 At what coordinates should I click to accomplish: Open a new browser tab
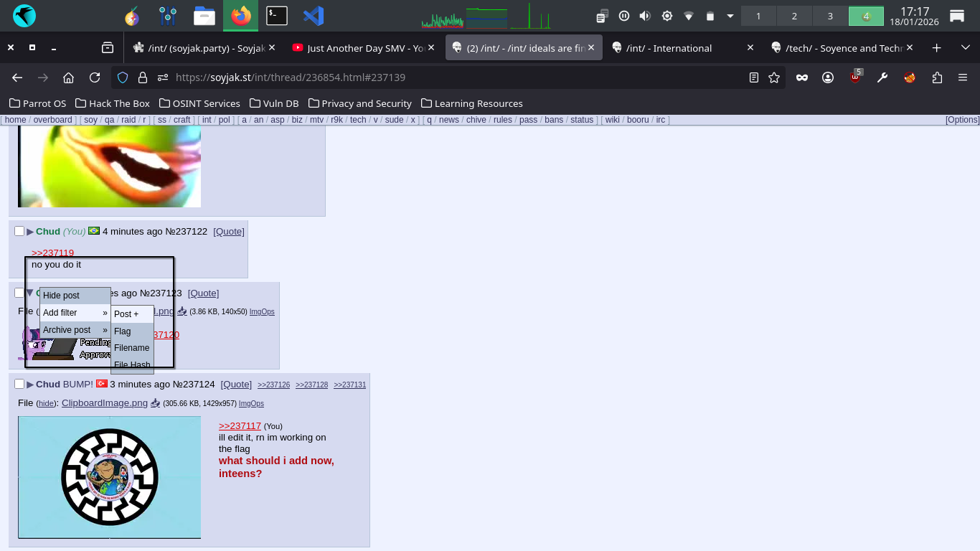pos(936,48)
